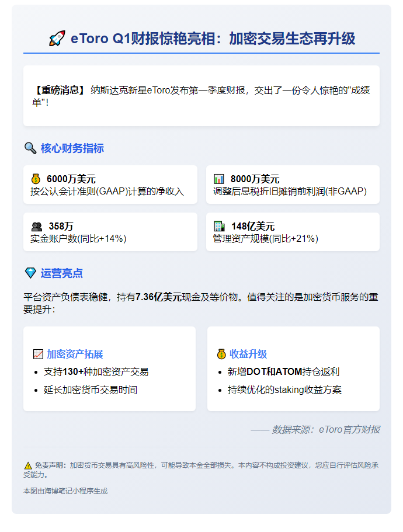Viewport: 403px width, 532px height.
Task: Click the people icon next to 358万
Action: click(37, 227)
